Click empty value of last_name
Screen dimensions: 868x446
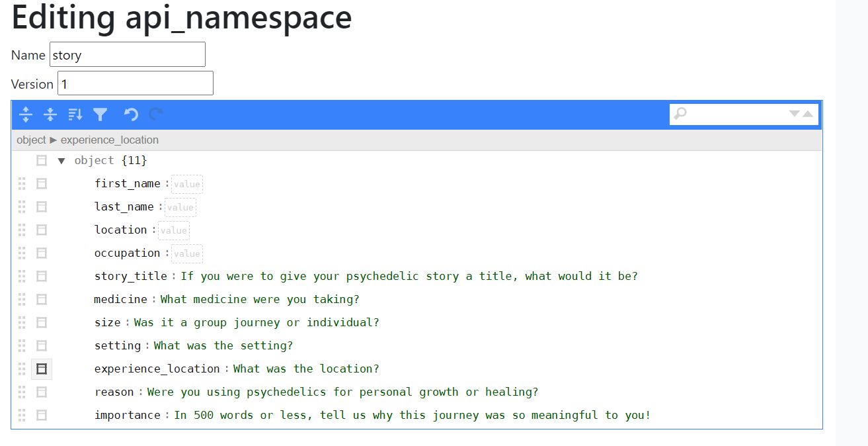180,207
